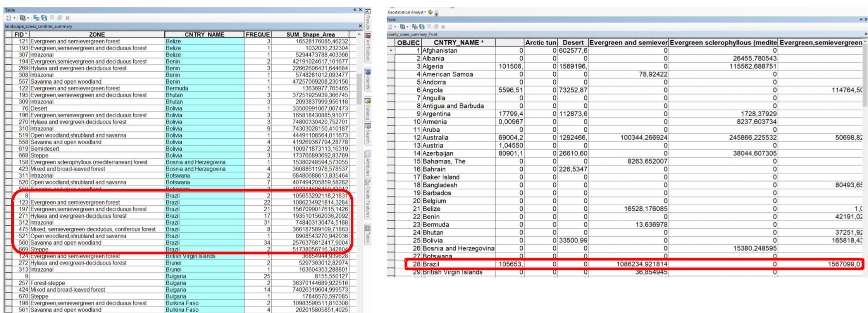Toggle auto-hide pin on right Table window
868x313 pixels.
pos(861,19)
